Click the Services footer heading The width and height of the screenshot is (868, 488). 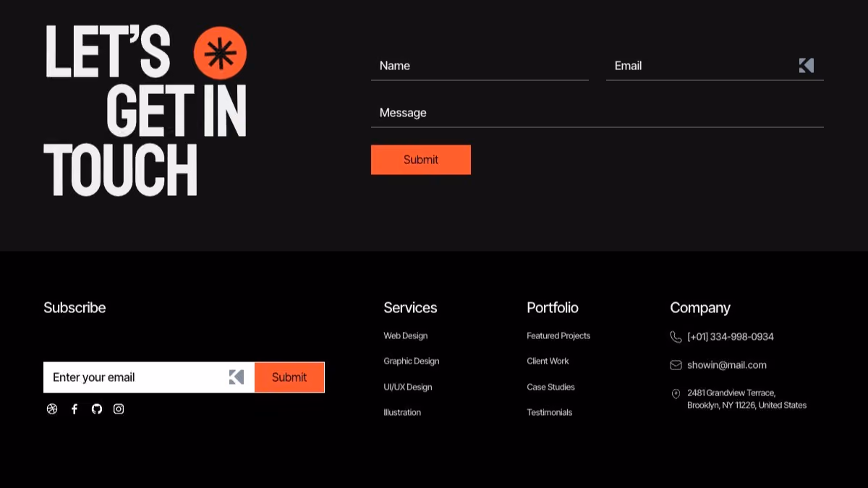pos(410,307)
